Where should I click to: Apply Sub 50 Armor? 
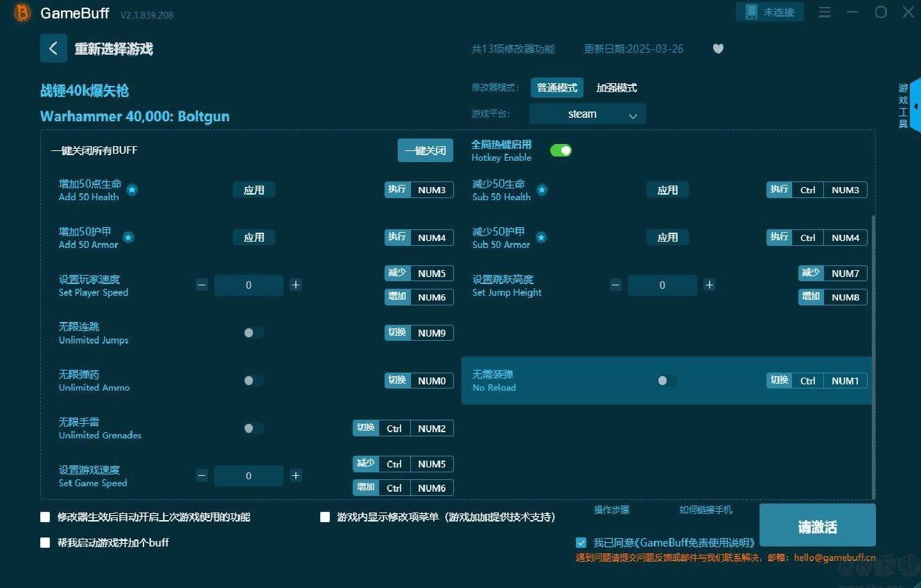pyautogui.click(x=667, y=238)
